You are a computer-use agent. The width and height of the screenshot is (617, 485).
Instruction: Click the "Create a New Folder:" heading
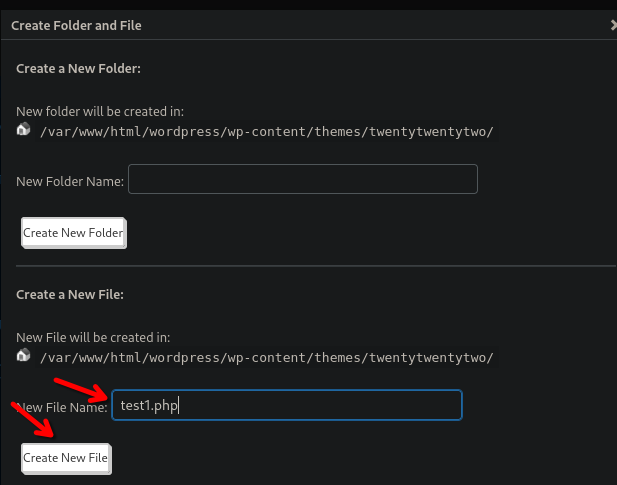click(x=79, y=69)
